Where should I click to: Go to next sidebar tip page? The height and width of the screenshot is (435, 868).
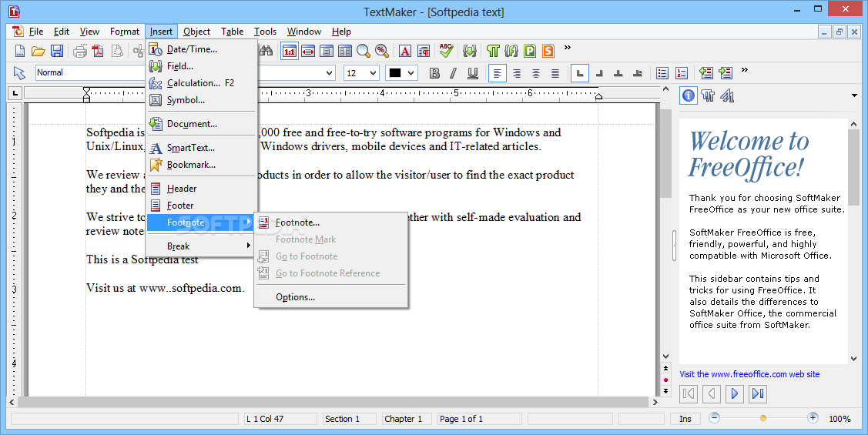(735, 393)
